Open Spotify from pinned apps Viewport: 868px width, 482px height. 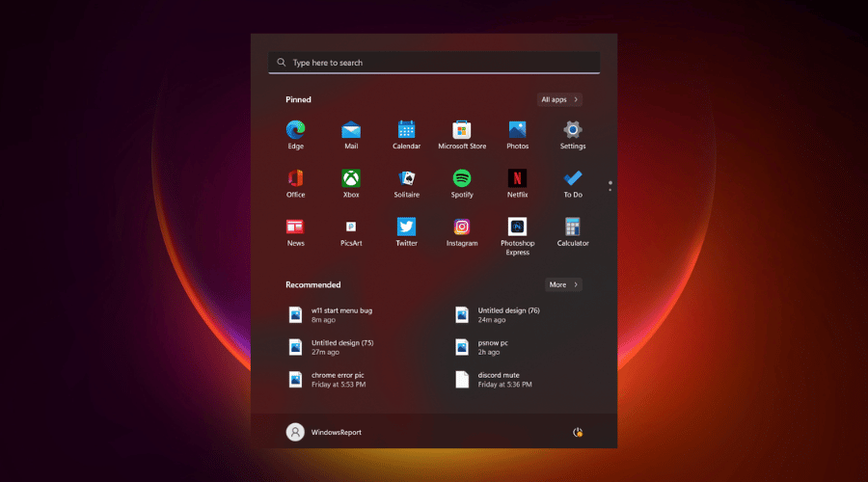[x=462, y=183]
